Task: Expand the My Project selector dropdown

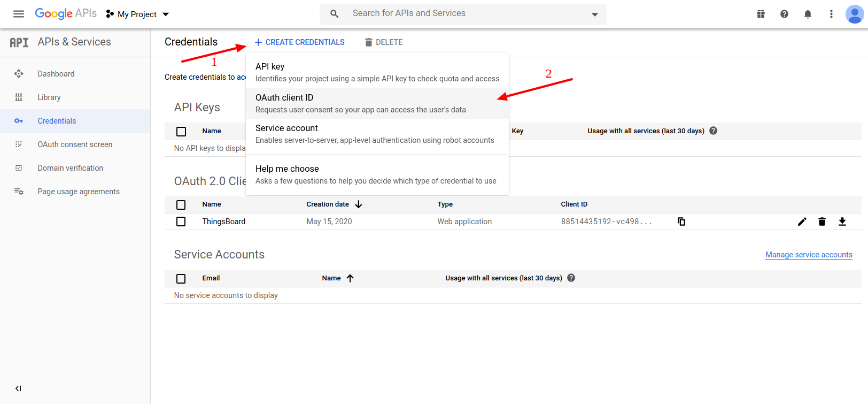Action: click(x=138, y=14)
